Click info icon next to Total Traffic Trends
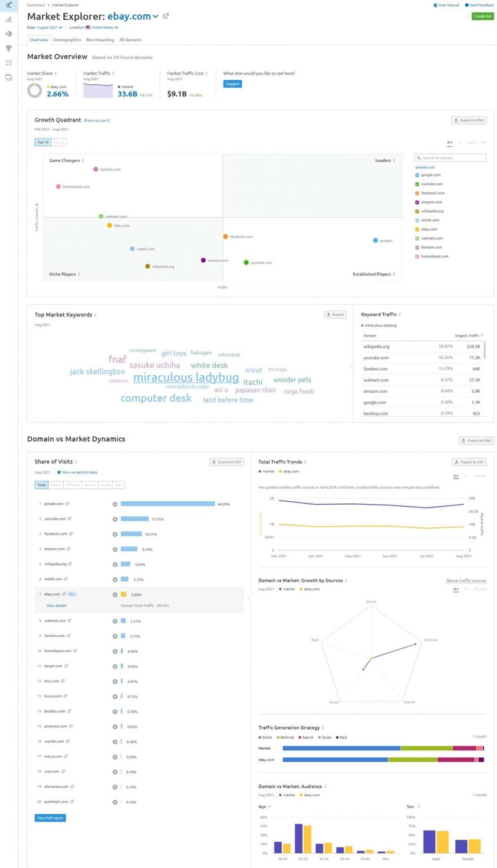 306,462
